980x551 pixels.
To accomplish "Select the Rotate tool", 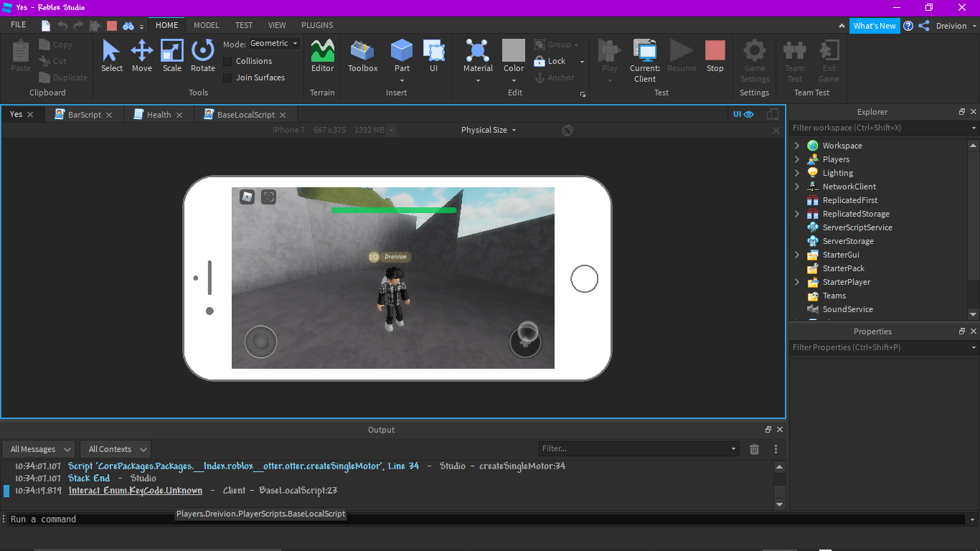I will click(203, 56).
